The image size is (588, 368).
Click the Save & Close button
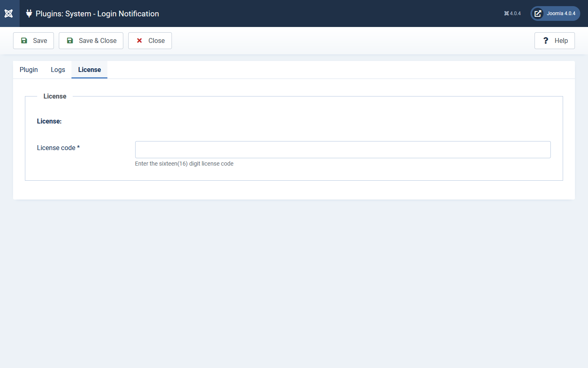pyautogui.click(x=91, y=40)
